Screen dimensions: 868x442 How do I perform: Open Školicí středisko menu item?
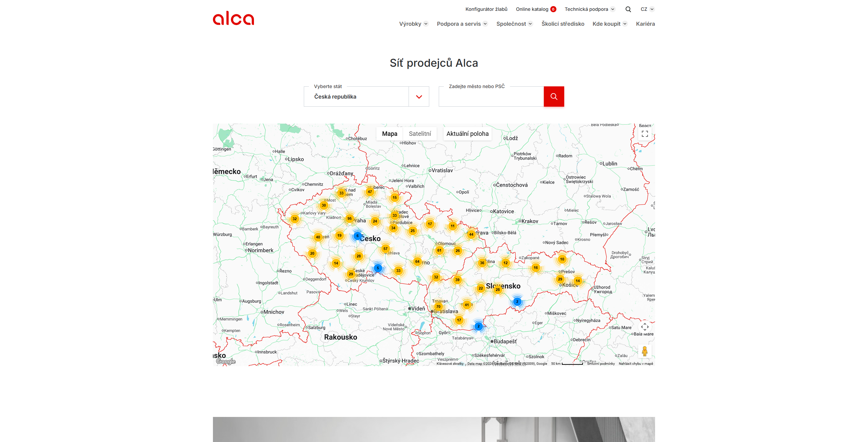(563, 24)
